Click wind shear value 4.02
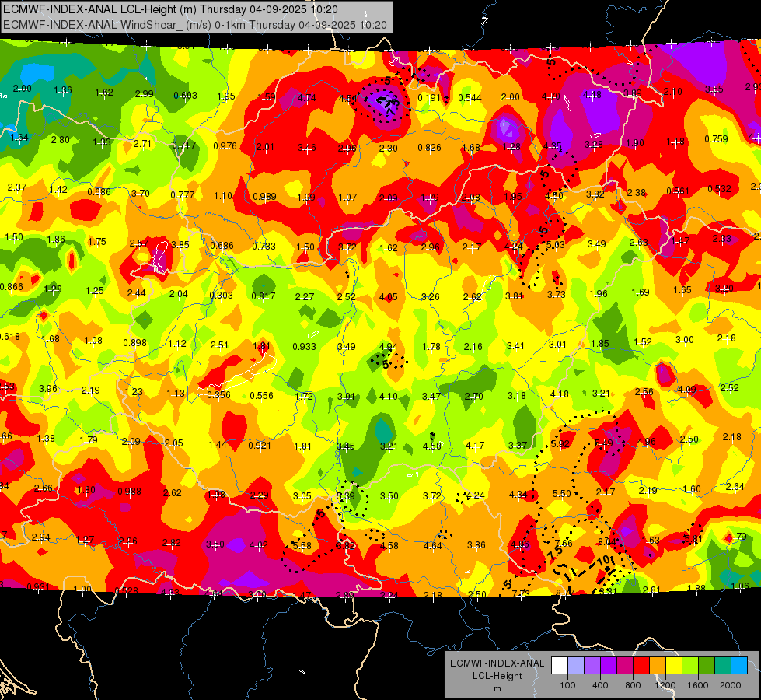The image size is (761, 700). pos(258,545)
